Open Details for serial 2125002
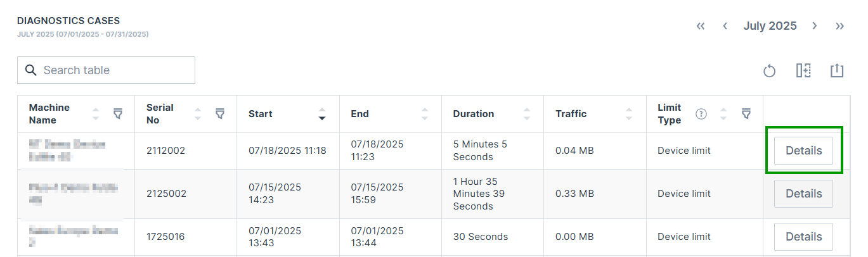868x257 pixels. [x=803, y=194]
